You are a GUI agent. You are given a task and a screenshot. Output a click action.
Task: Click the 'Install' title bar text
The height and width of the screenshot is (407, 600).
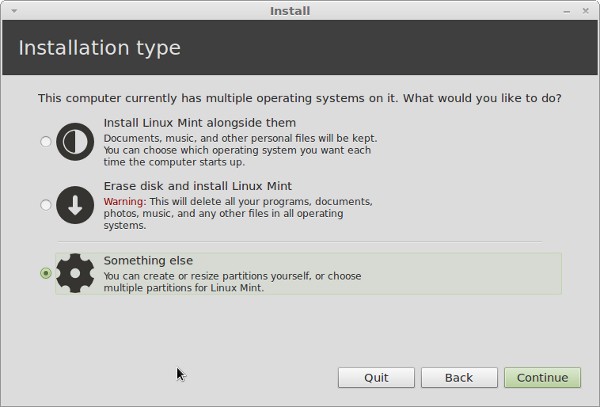click(x=290, y=11)
